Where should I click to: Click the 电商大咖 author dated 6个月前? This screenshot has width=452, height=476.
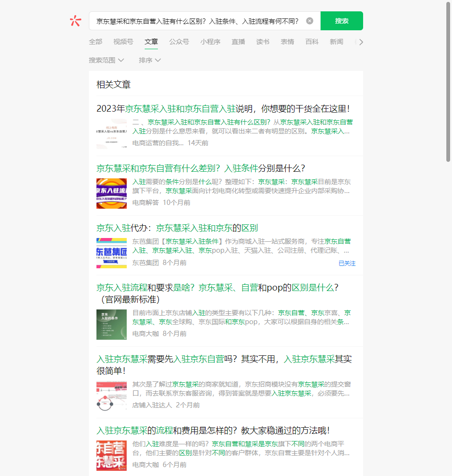pos(146,465)
